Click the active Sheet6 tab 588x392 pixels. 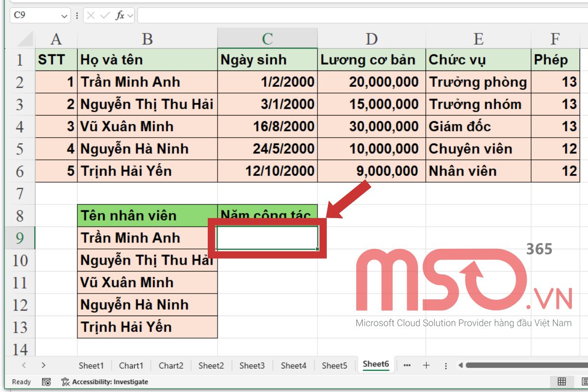pos(376,364)
